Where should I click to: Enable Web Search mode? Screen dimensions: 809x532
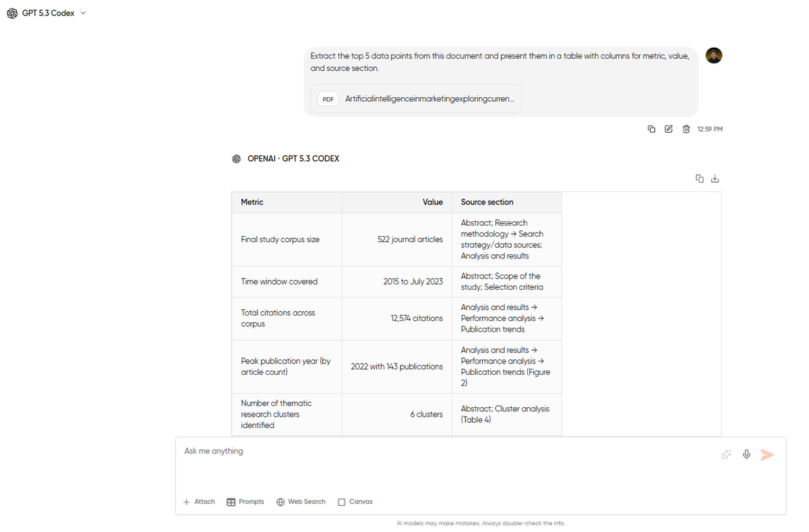coord(301,501)
